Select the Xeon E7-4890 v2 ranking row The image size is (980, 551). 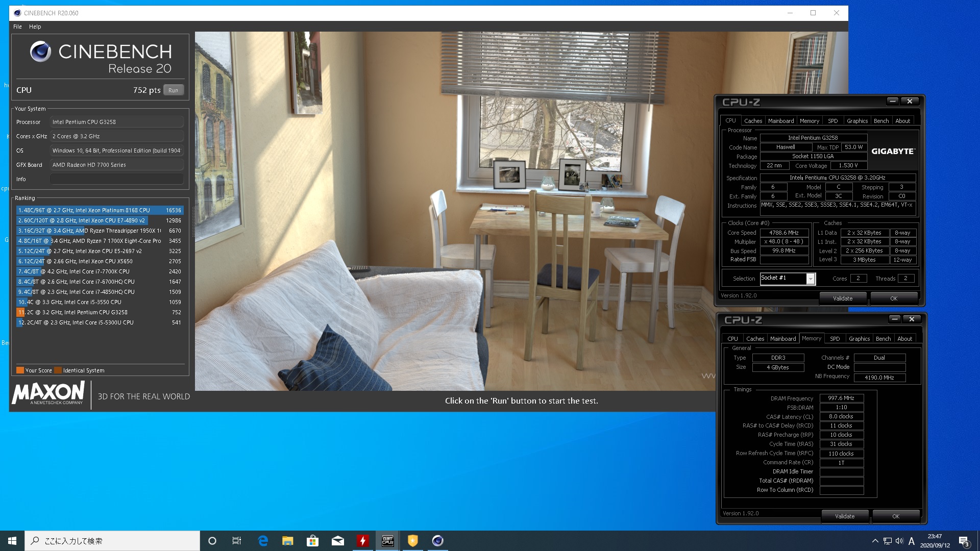[x=100, y=220]
